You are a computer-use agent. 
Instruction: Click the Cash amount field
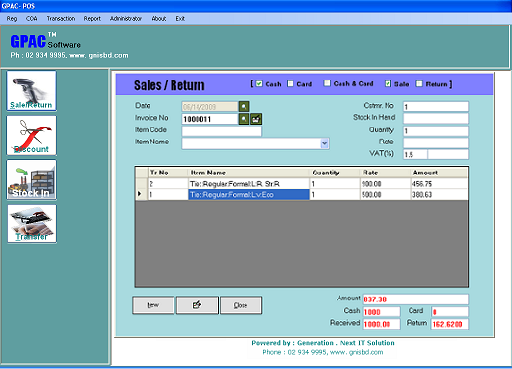tap(381, 312)
